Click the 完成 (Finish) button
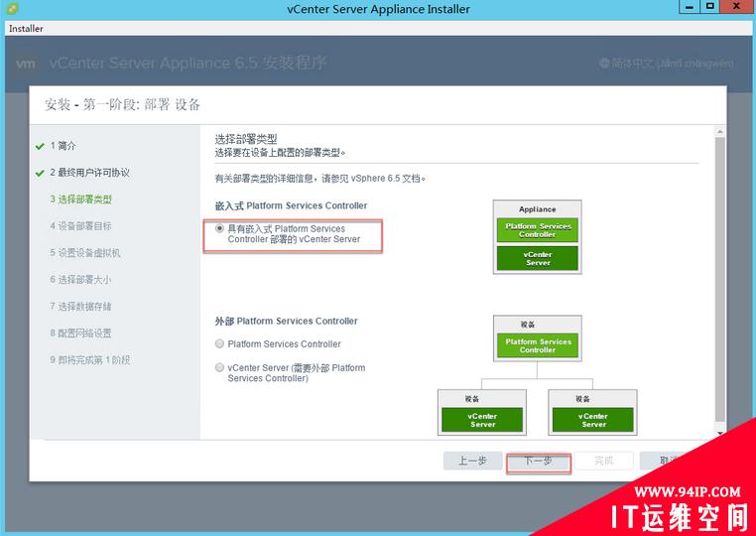Viewport: 756px width, 536px height. (603, 462)
